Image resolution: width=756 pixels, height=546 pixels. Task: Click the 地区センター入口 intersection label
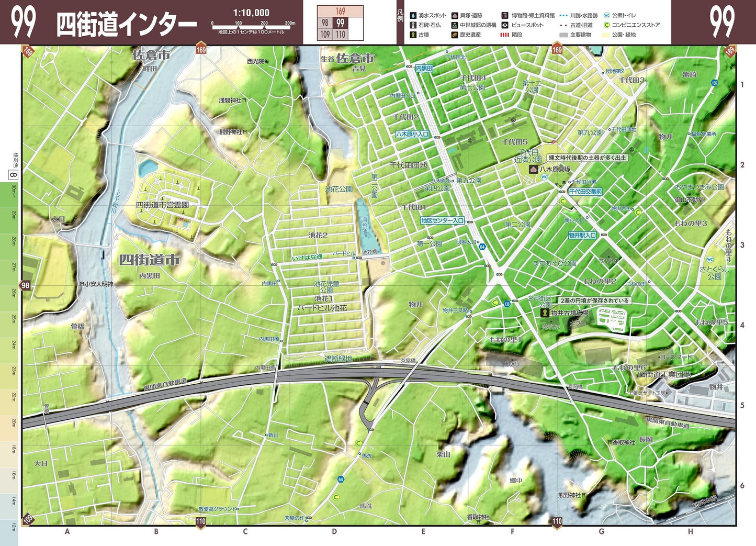(x=442, y=220)
